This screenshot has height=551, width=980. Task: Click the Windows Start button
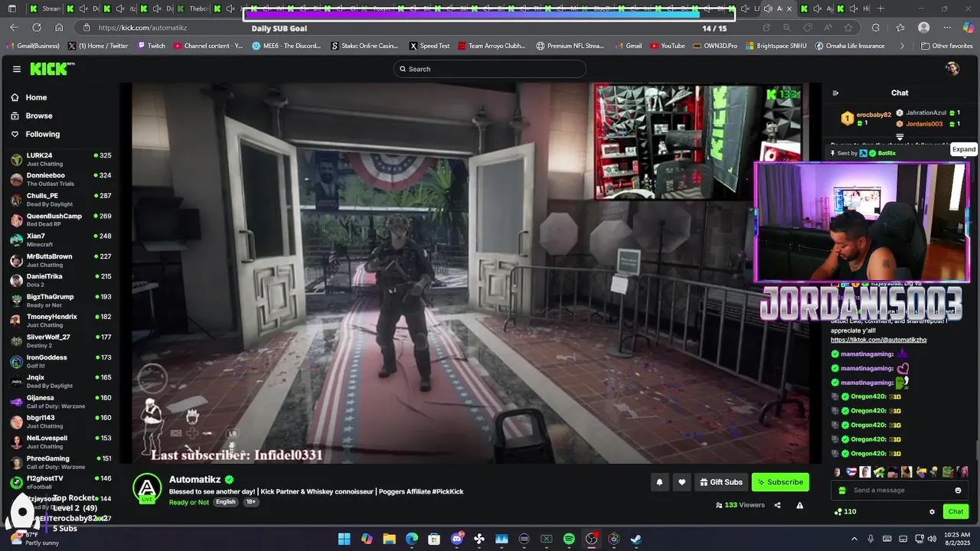344,539
